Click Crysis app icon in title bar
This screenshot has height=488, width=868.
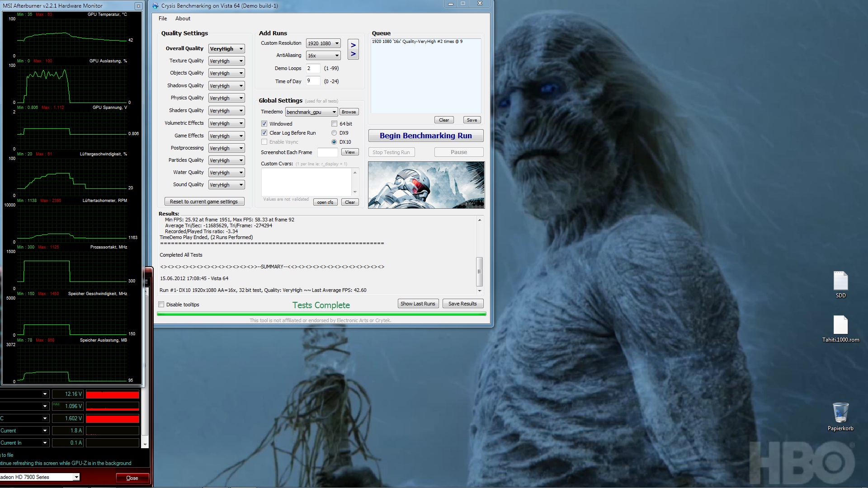point(156,6)
